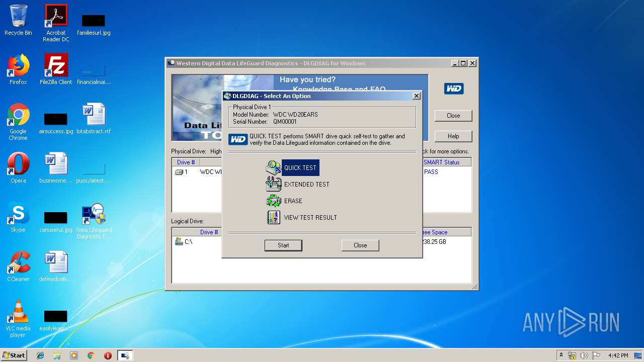This screenshot has width=644, height=362.
Task: Click the ERASE option label
Action: (x=293, y=201)
